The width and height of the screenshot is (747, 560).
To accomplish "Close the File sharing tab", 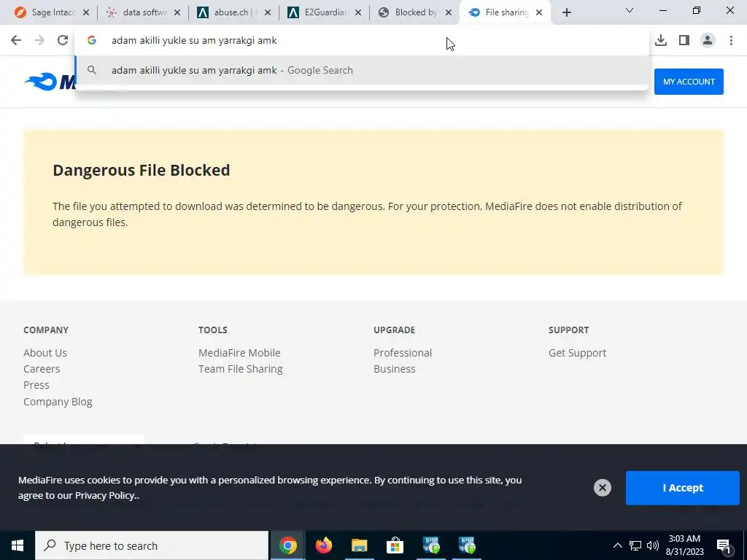I will (539, 13).
